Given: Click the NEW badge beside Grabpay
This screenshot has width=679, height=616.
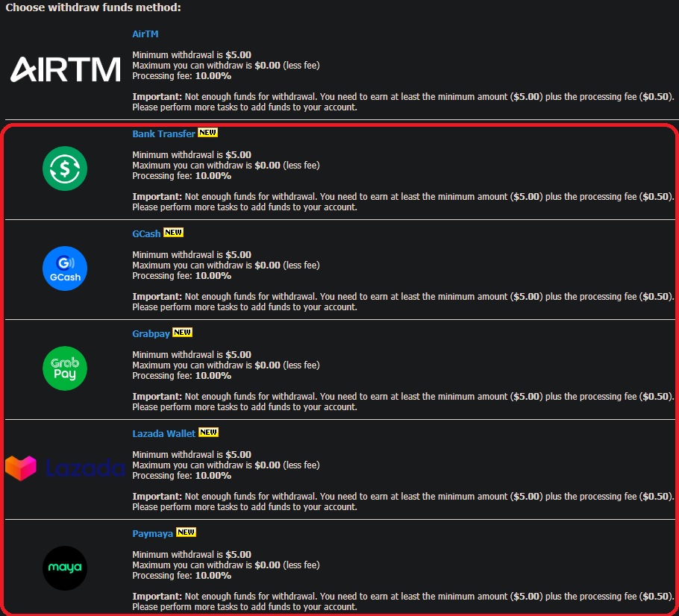Looking at the screenshot, I should [182, 333].
